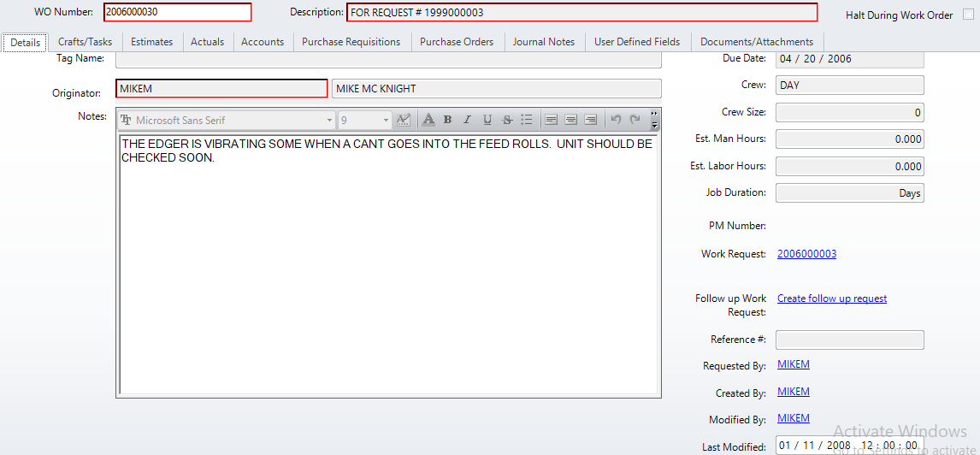
Task: Open the Purchase Orders tab
Action: (x=457, y=42)
